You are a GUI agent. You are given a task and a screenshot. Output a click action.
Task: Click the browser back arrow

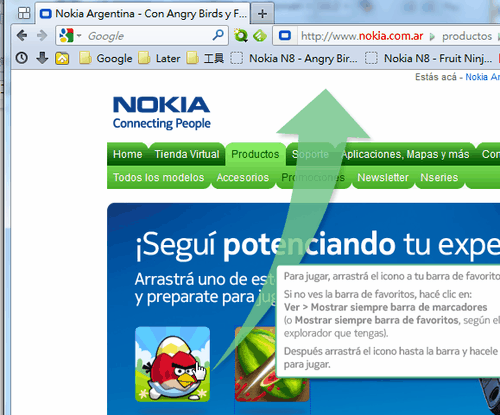[22, 35]
